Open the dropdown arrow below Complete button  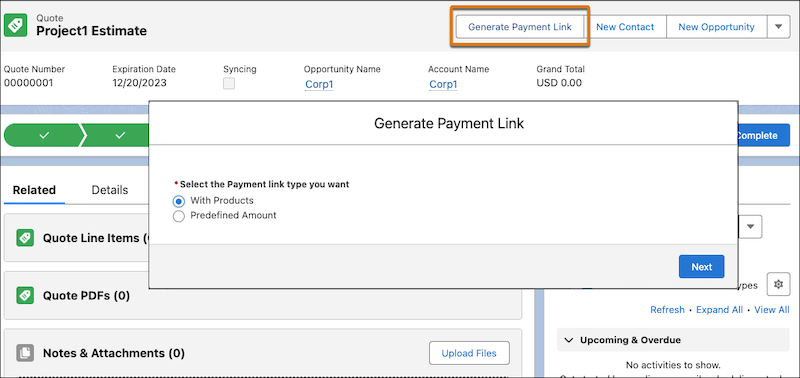[x=750, y=227]
